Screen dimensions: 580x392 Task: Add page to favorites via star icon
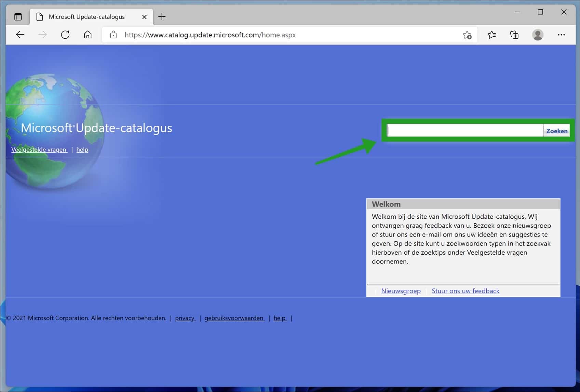point(467,35)
